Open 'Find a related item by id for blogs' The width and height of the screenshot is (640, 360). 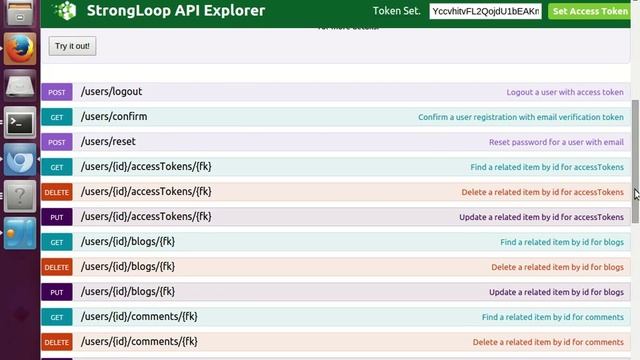(562, 242)
